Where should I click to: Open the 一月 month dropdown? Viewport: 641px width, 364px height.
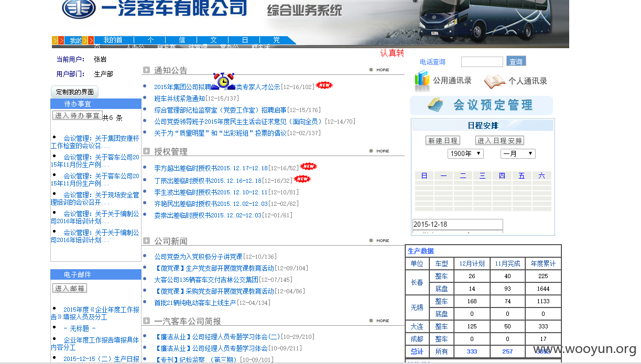(518, 153)
